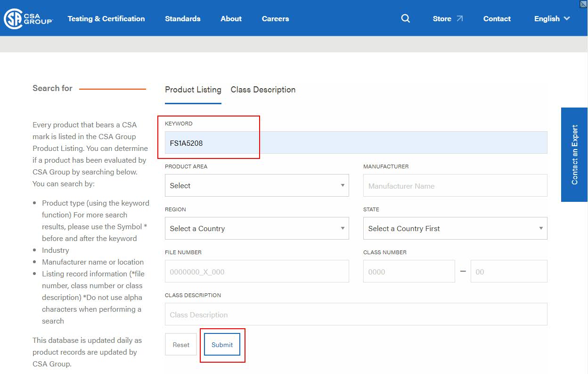Open the Region Select a Country dropdown

257,228
